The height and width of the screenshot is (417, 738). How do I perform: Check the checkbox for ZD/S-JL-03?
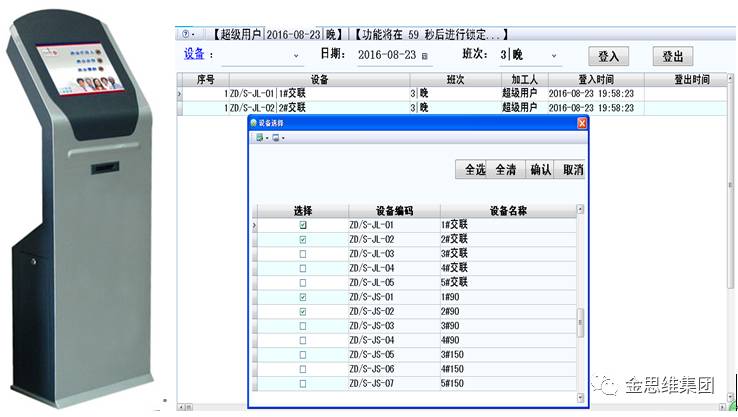click(303, 254)
